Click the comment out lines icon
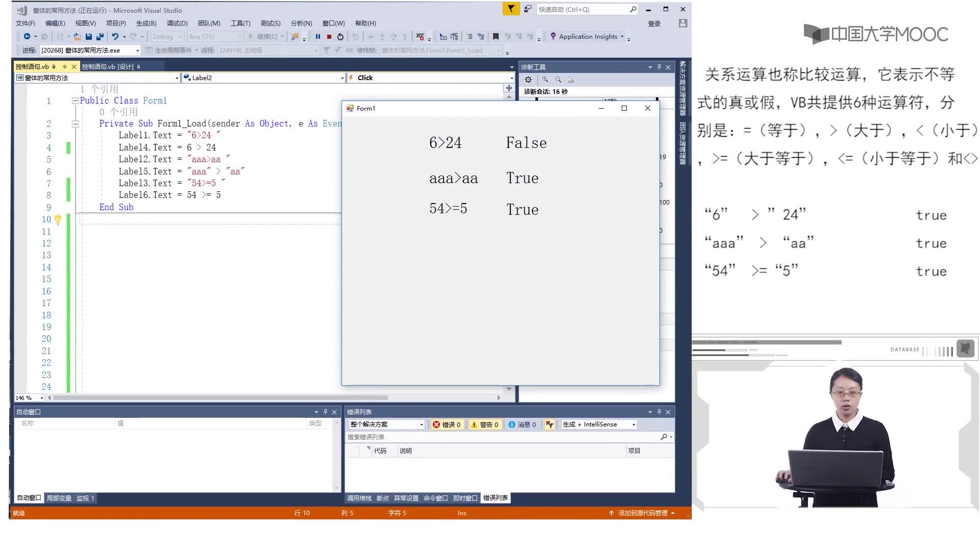 point(470,37)
